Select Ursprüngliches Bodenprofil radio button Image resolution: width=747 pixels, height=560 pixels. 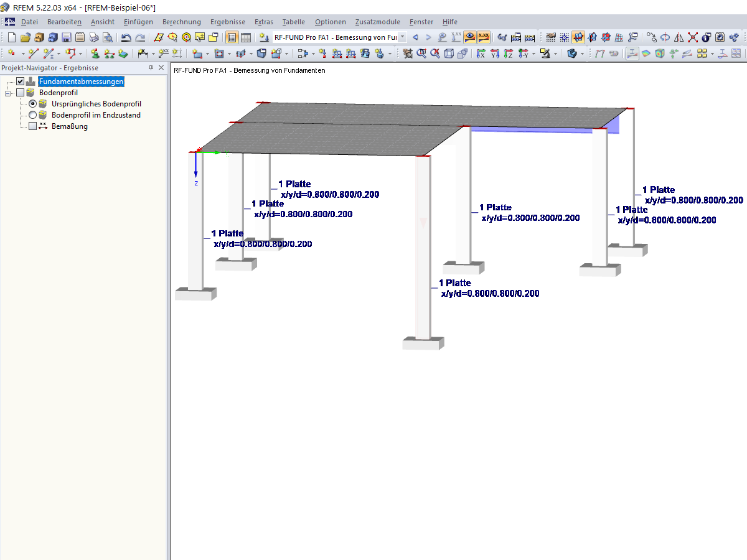32,104
